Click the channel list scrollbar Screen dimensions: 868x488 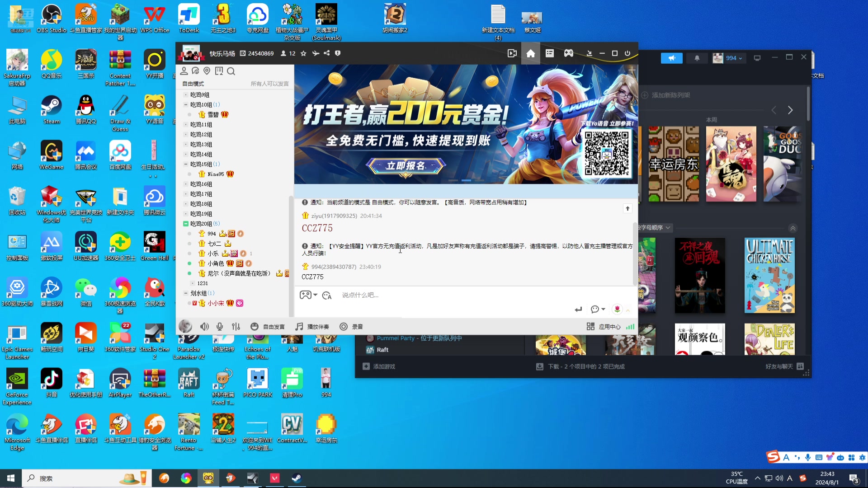pyautogui.click(x=291, y=256)
